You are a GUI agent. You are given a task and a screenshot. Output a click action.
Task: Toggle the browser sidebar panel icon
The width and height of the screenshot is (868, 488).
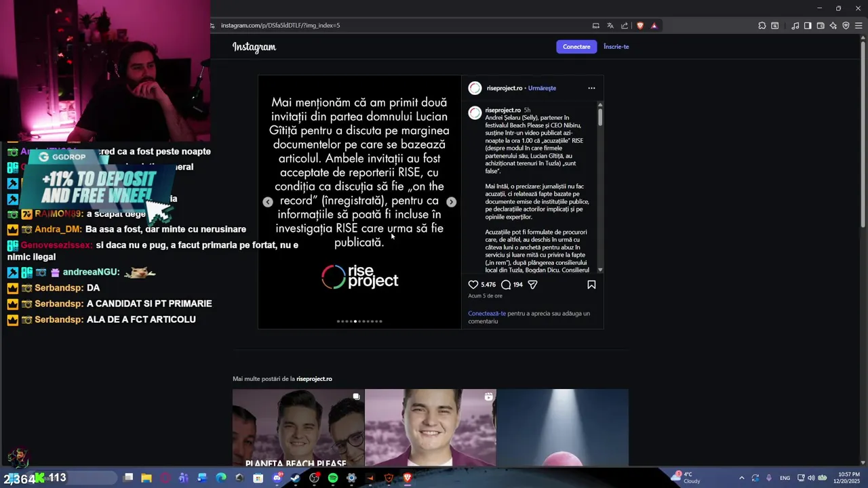808,26
